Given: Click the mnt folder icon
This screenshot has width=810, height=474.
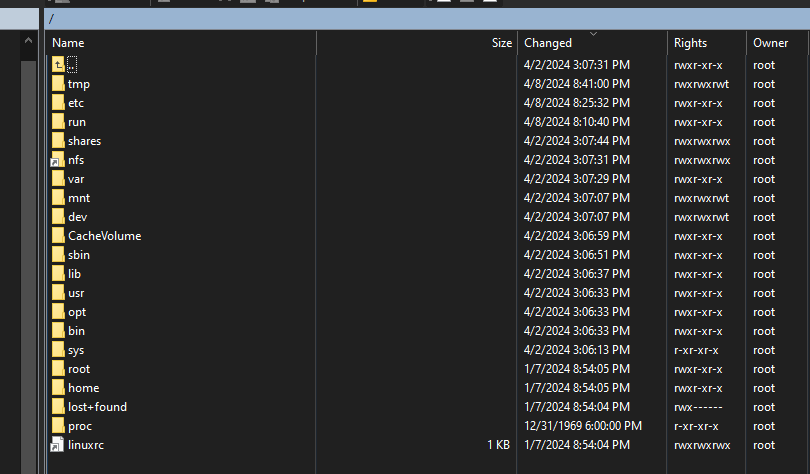Looking at the screenshot, I should 58,198.
